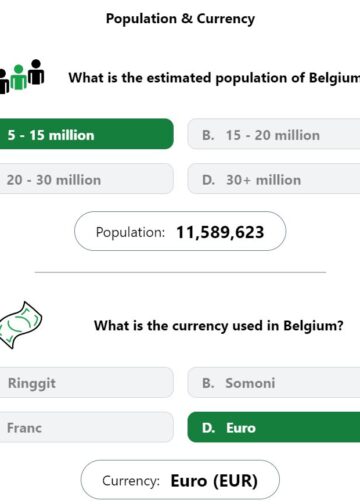
Task: Click the rightmost black person figure
Action: pyautogui.click(x=36, y=72)
